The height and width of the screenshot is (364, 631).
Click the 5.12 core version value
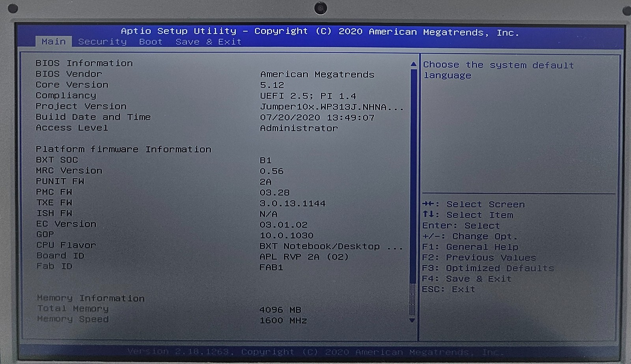[272, 85]
